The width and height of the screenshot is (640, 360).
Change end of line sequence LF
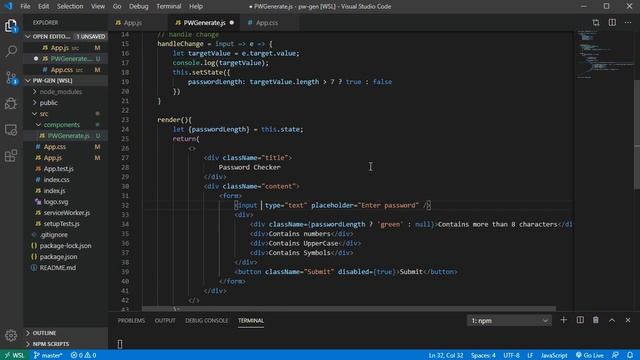[530, 355]
